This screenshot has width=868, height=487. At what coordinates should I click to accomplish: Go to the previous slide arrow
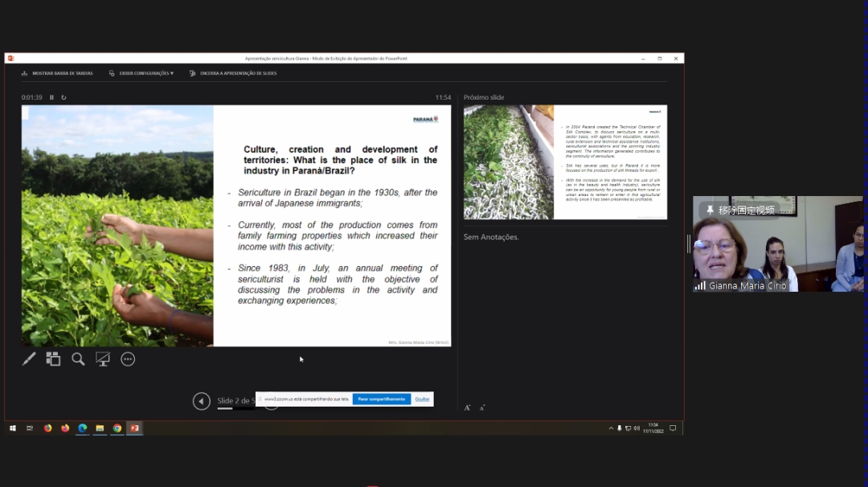[x=202, y=401]
